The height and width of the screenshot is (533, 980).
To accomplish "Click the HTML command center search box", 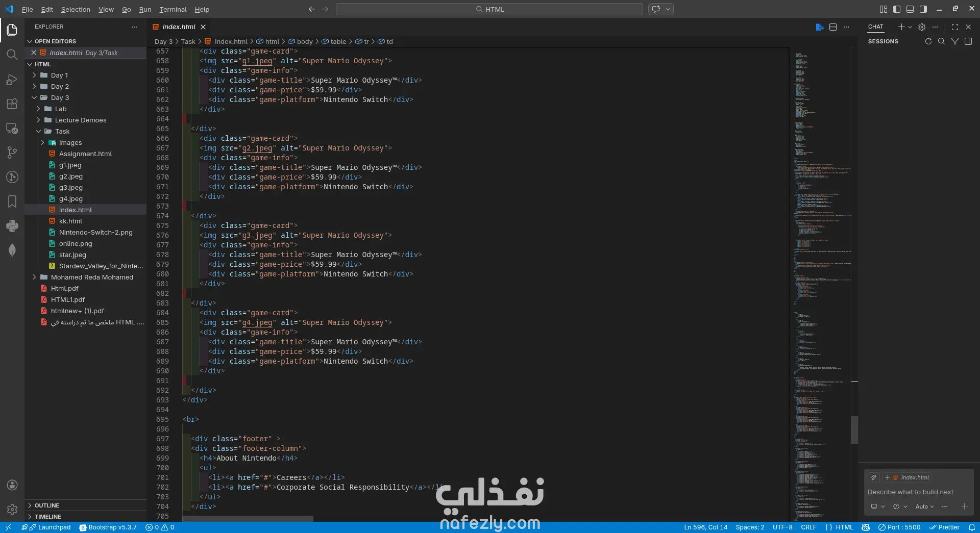I will tap(489, 9).
